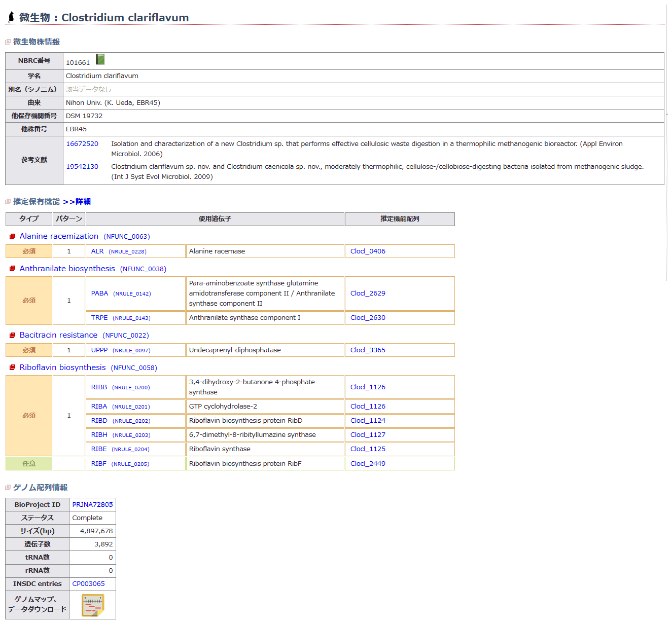Image resolution: width=672 pixels, height=625 pixels.
Task: Open INSDC entry CP003065
Action: click(88, 583)
